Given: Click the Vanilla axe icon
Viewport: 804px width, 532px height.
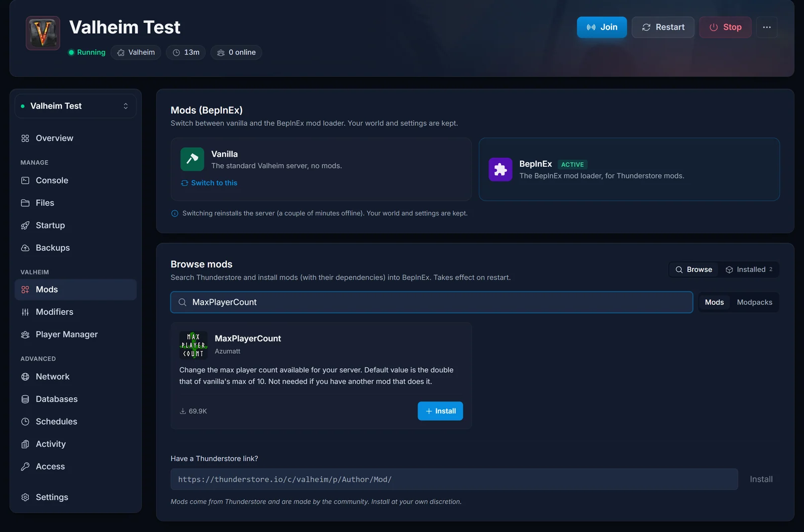Looking at the screenshot, I should point(192,159).
